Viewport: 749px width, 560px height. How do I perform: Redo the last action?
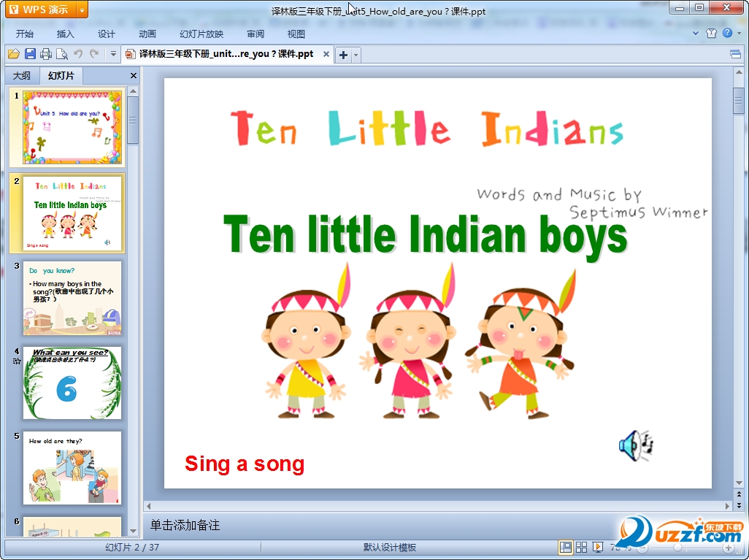94,54
